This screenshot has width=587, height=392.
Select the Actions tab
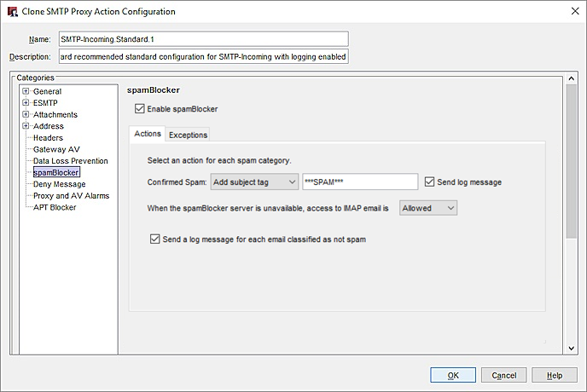tap(147, 135)
